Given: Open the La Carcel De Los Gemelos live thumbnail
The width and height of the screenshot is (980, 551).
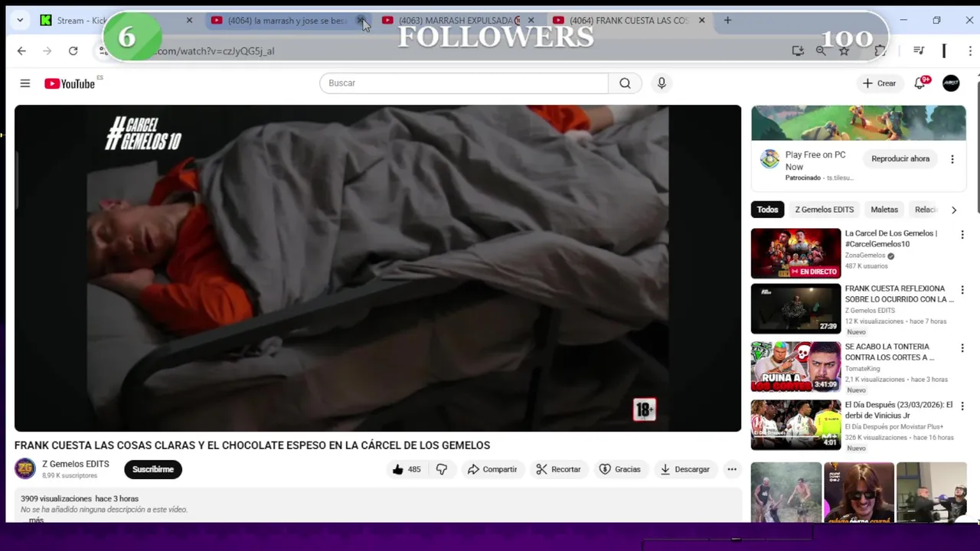Looking at the screenshot, I should [795, 253].
